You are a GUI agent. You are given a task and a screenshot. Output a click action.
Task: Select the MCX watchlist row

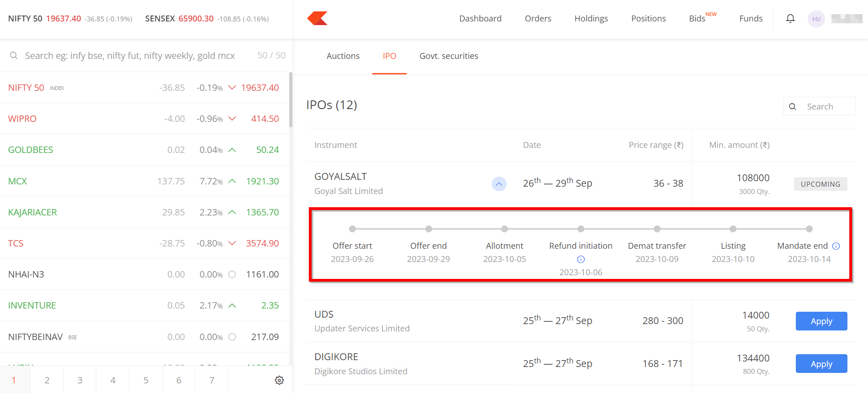pyautogui.click(x=144, y=181)
